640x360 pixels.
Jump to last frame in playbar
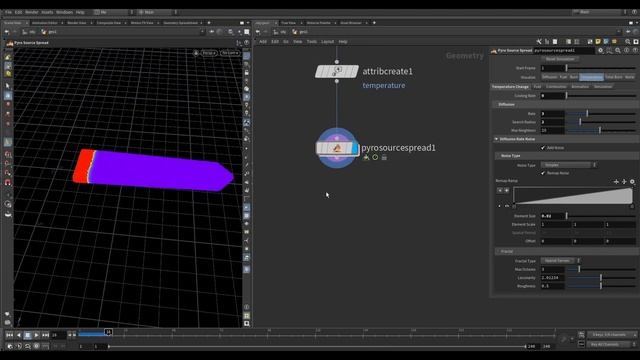[45, 335]
